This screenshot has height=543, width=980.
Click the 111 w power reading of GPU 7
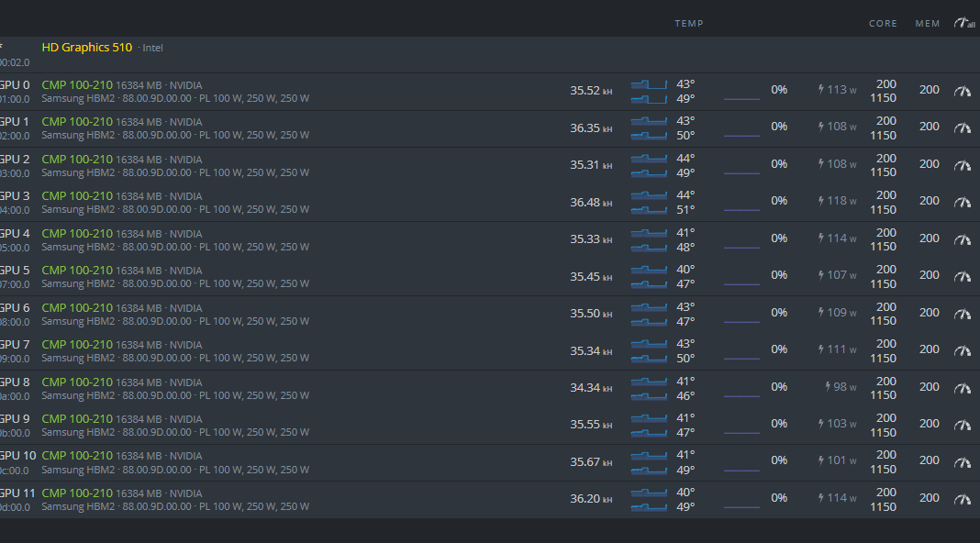(841, 349)
